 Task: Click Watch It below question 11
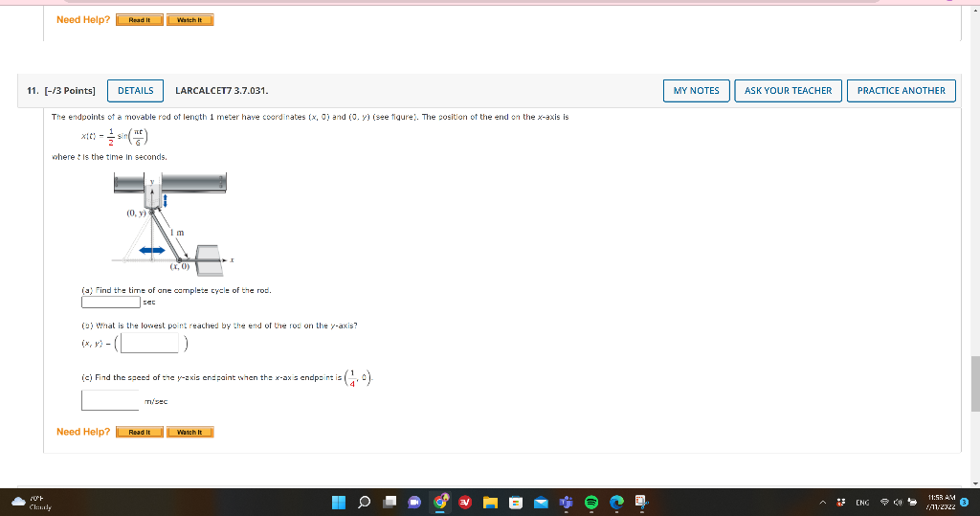[x=190, y=432]
